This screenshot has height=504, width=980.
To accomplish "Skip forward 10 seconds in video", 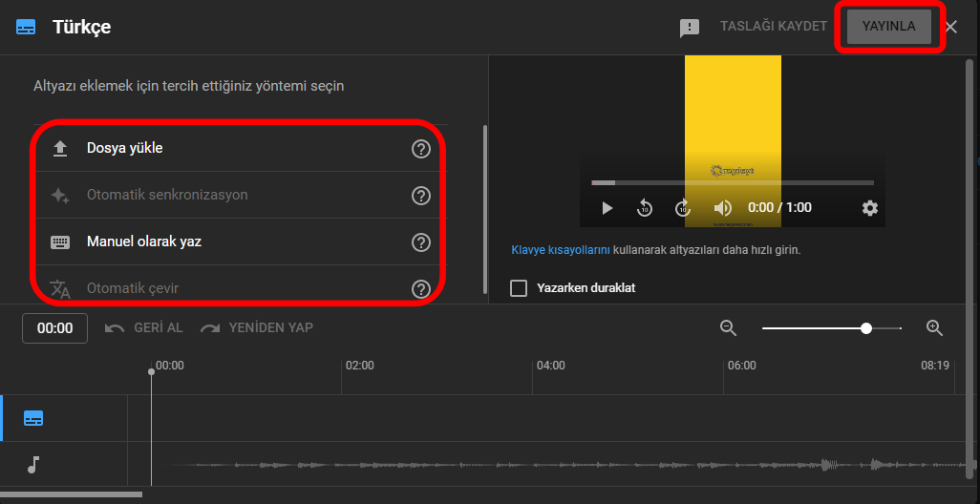I will click(x=683, y=208).
